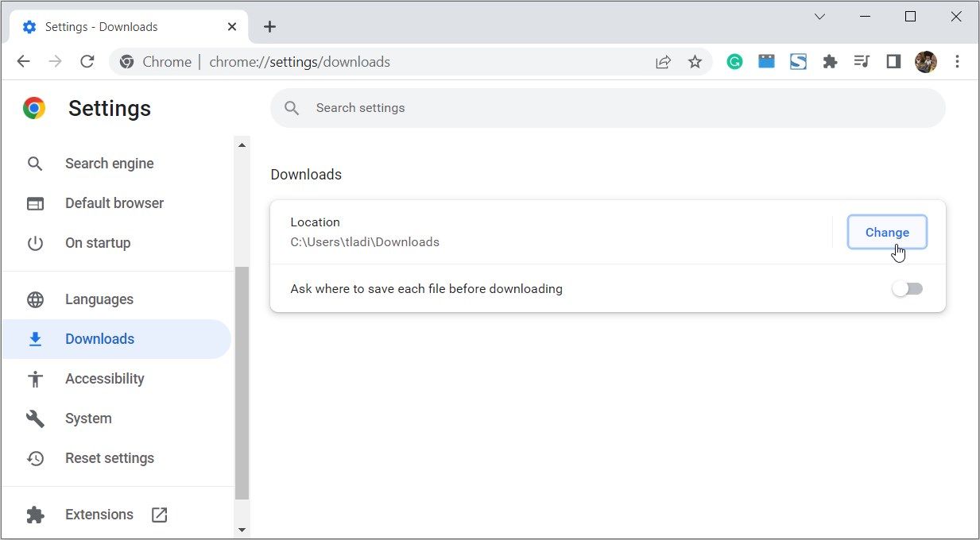Click the back navigation arrow

click(x=24, y=61)
